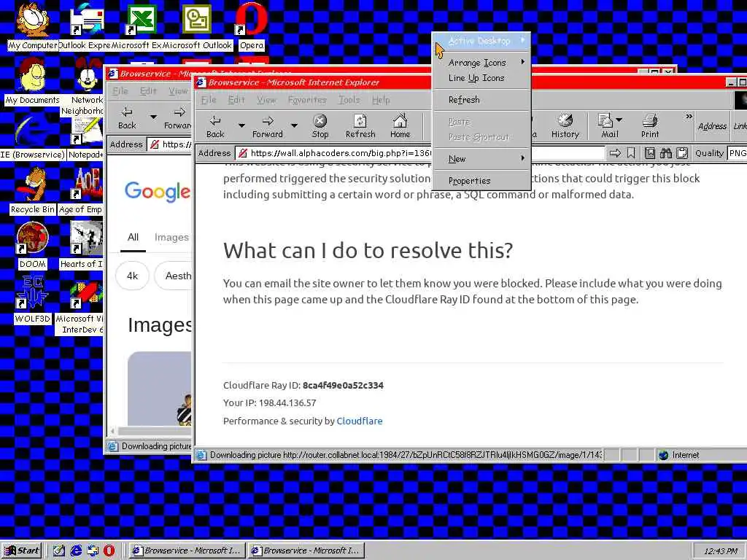Select the Notepad+ desktop shortcut

coord(86,138)
